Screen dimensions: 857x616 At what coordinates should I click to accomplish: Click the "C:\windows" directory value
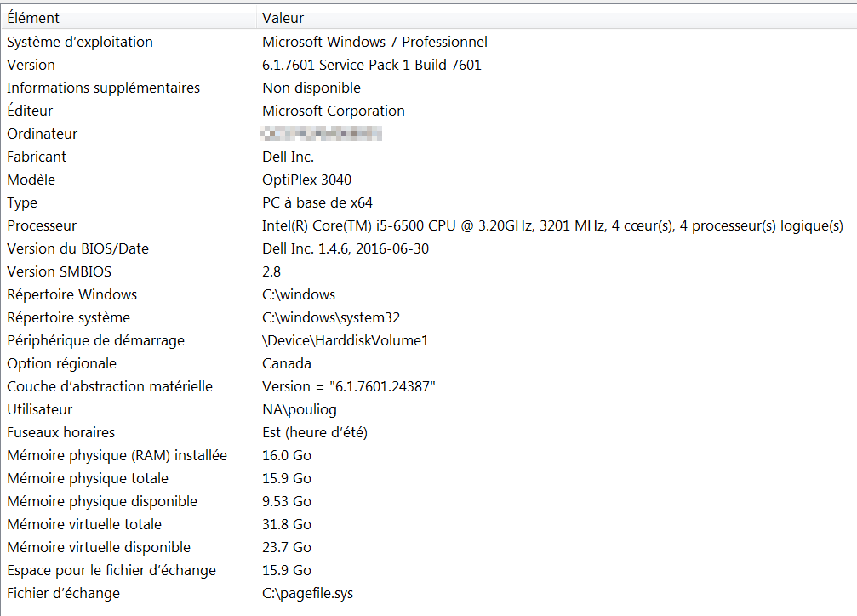click(299, 294)
